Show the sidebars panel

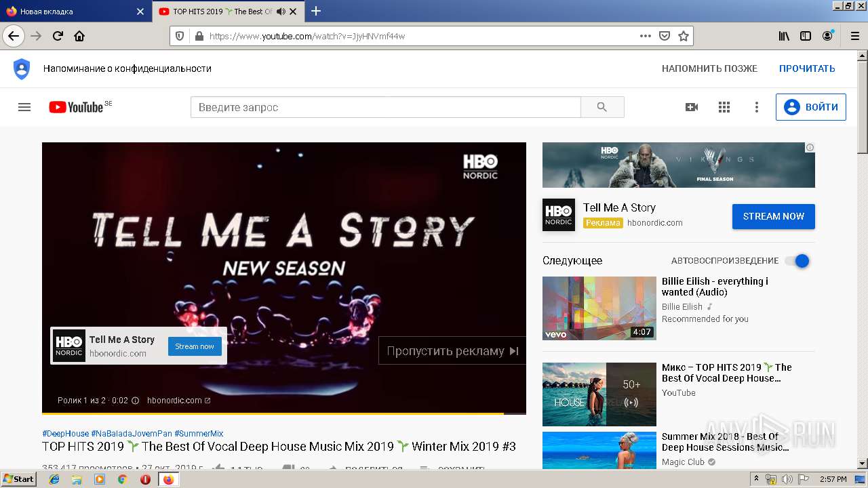(x=806, y=36)
